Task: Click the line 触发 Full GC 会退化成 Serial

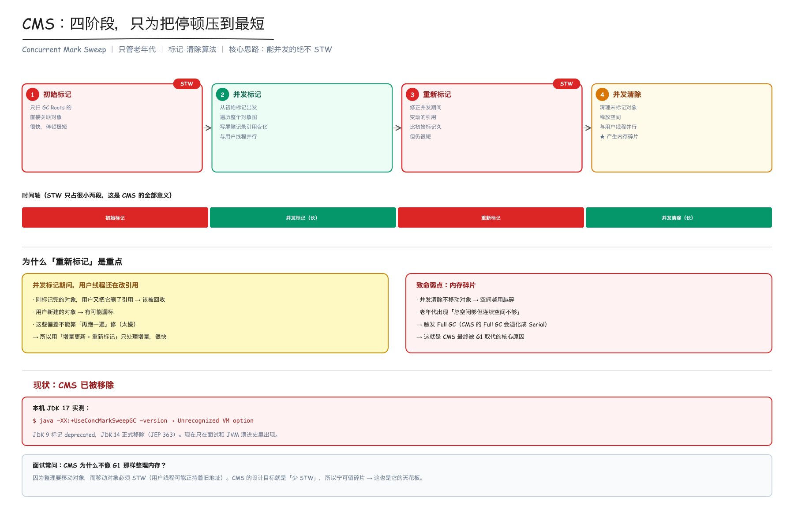Action: (x=482, y=324)
